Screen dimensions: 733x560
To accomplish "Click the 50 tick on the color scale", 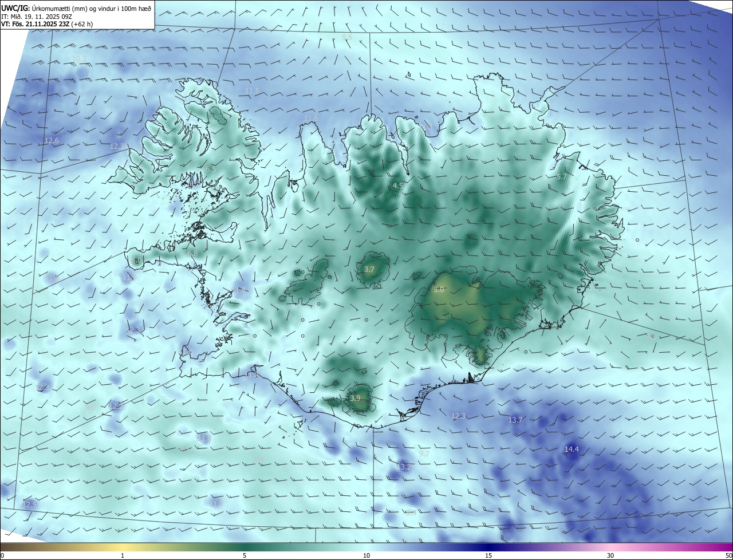I will pyautogui.click(x=729, y=555).
